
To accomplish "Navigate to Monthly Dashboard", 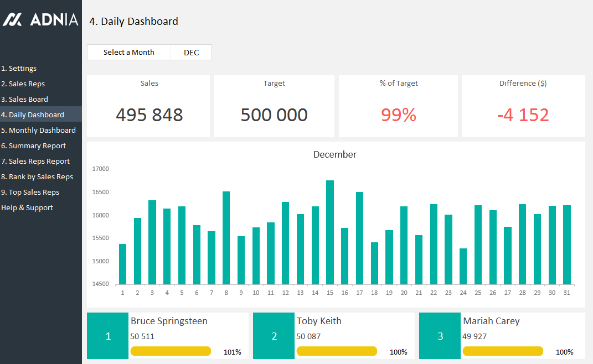I will (x=38, y=131).
